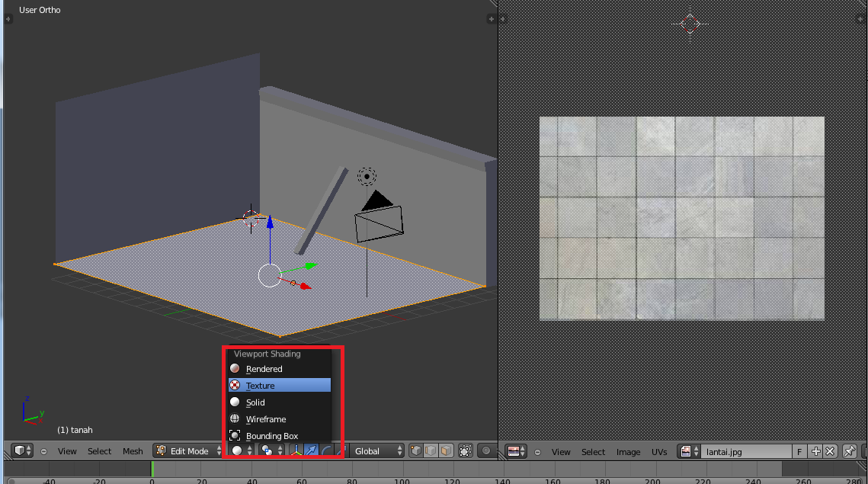Click the green current frame marker
The width and height of the screenshot is (868, 484).
pyautogui.click(x=152, y=469)
